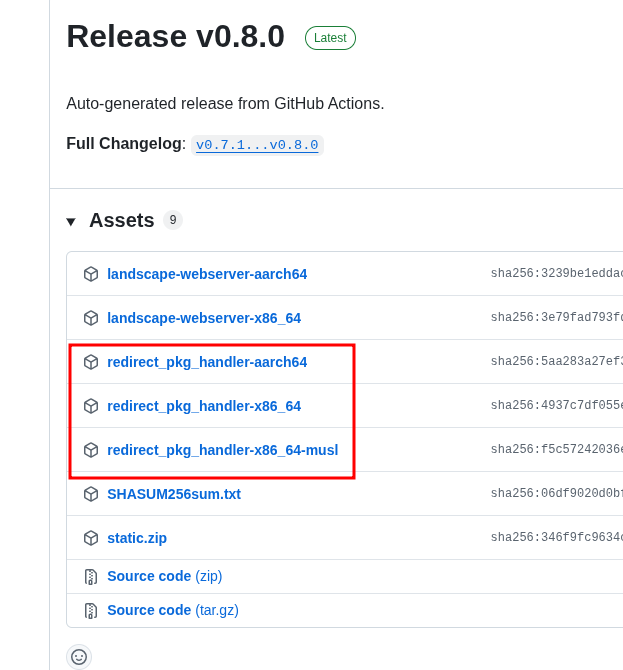Download redirect_pkg_handler-x86_64 file

pos(204,406)
